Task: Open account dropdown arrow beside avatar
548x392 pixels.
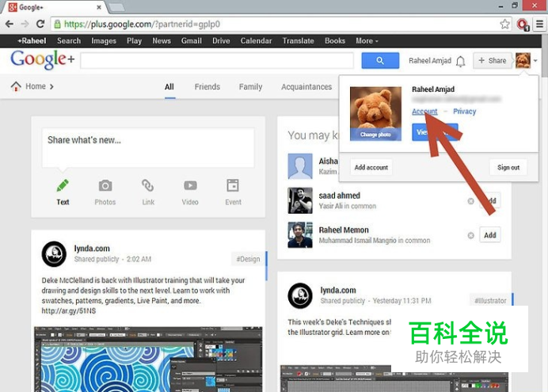Action: 535,61
